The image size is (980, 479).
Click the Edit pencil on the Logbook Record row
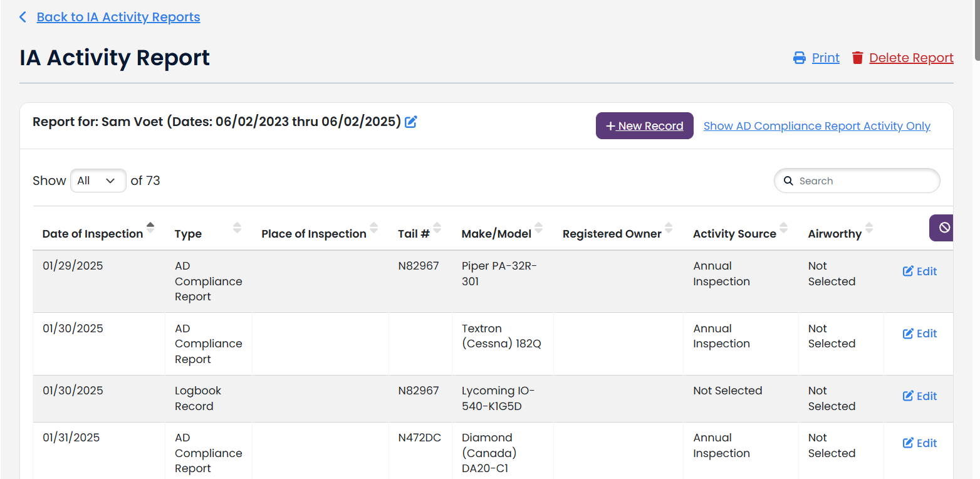point(908,396)
